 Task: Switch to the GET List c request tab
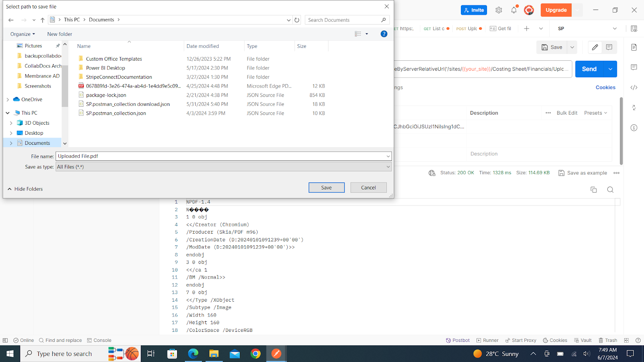tap(437, 29)
